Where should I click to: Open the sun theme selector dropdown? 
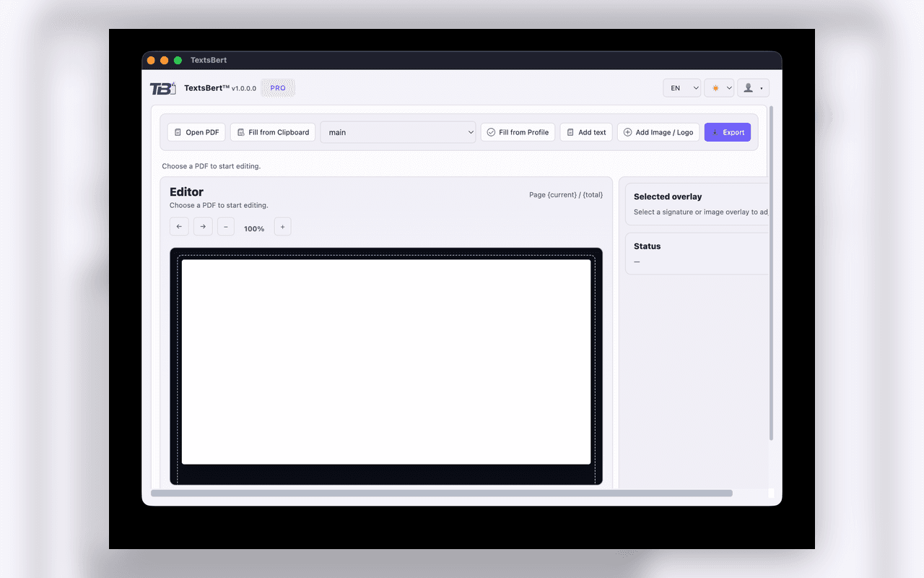point(719,88)
